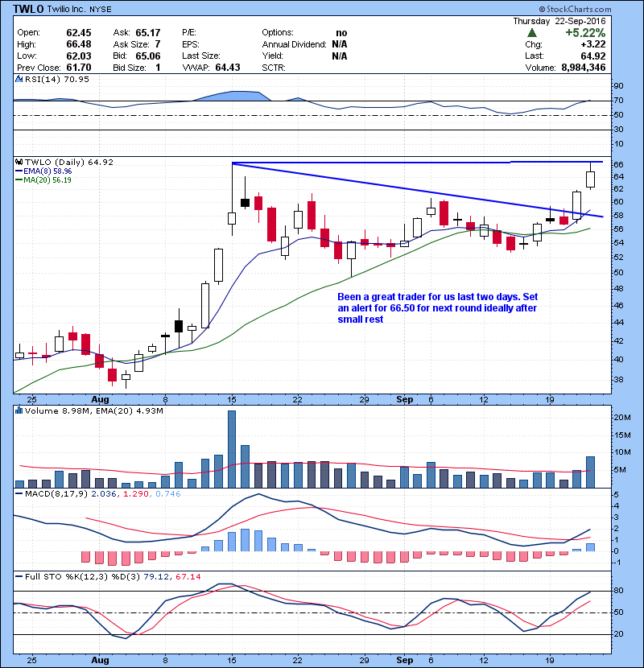Screen dimensions: 644x668
Task: Click the Thursday 22-Sep-2016 date text
Action: [559, 21]
